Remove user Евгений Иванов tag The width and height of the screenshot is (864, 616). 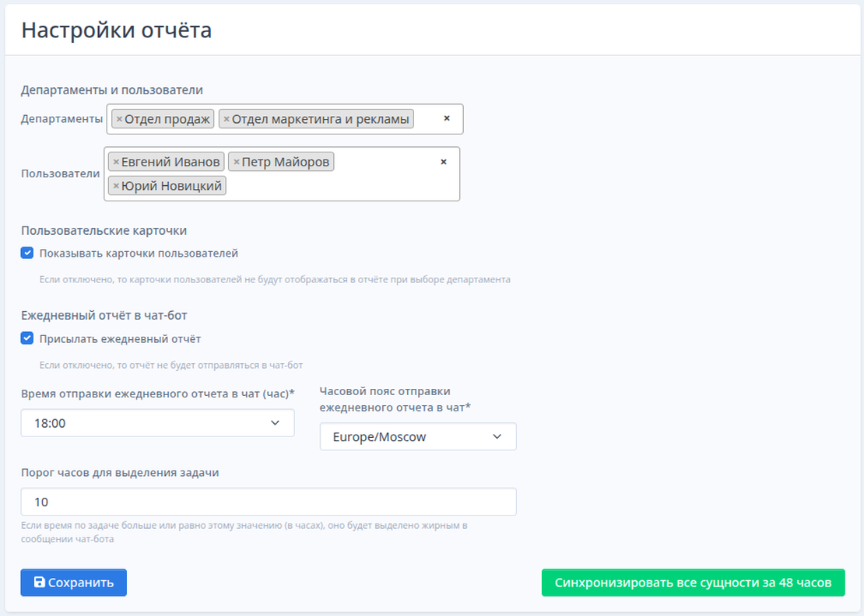pos(116,162)
